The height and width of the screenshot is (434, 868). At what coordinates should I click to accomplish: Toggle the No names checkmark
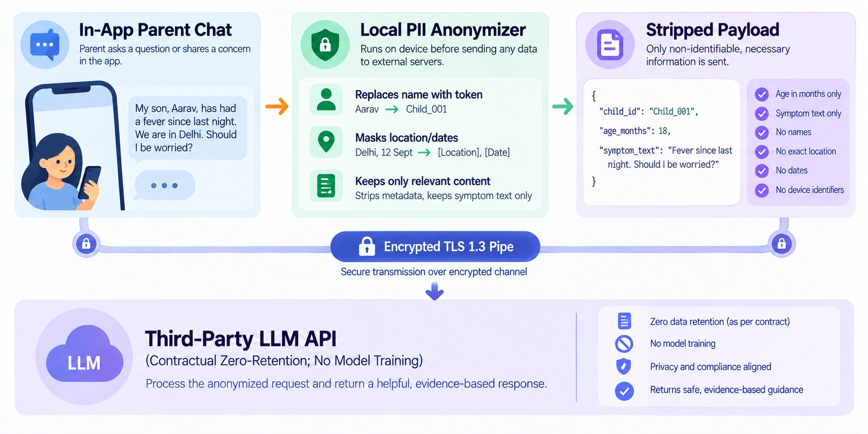pos(761,133)
